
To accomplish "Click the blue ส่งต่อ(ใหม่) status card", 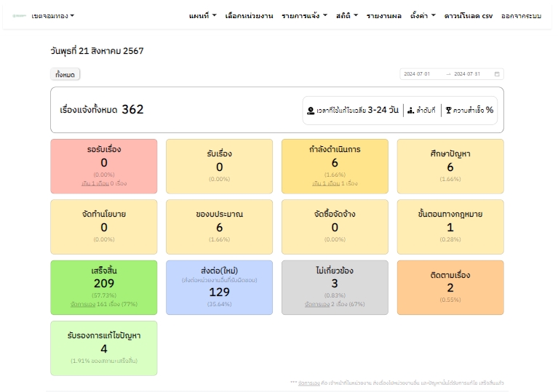I will (x=219, y=287).
